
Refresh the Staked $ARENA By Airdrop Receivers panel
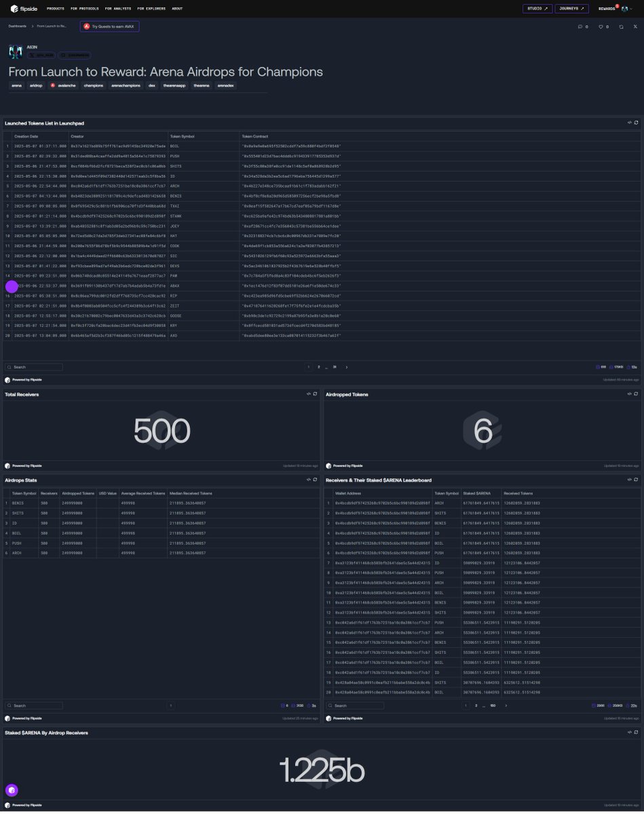(x=636, y=733)
